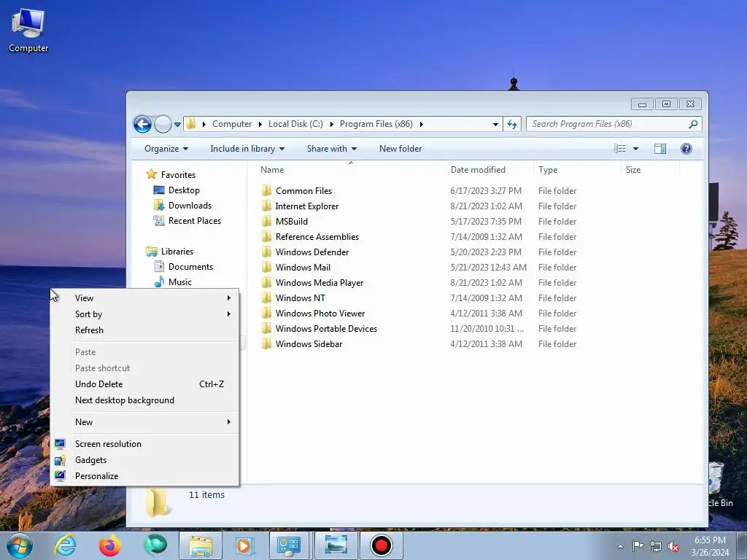Click the Windows Explorer taskbar button

click(x=201, y=545)
